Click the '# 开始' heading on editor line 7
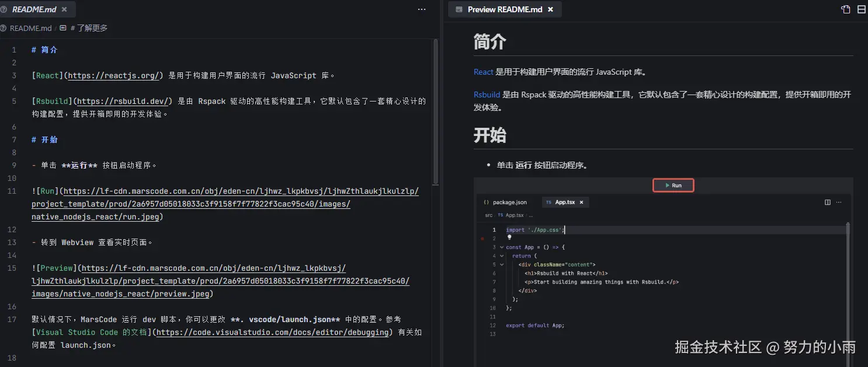The image size is (868, 367). 44,140
